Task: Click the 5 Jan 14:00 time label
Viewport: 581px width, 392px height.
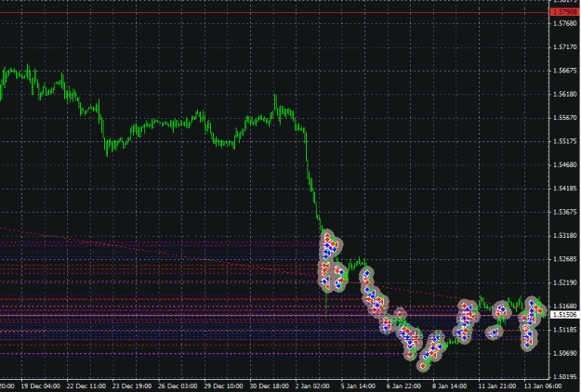Action: (x=358, y=385)
